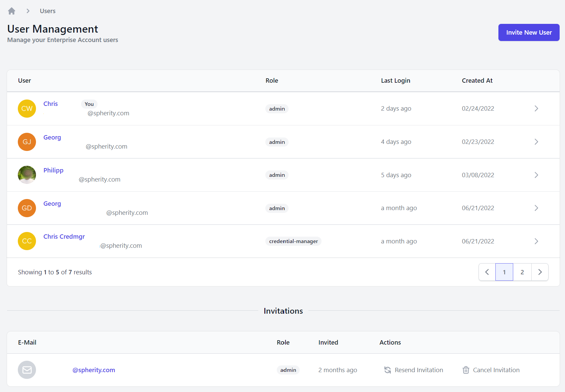565x392 pixels.
Task: Expand details for the Chris row
Action: (536, 108)
